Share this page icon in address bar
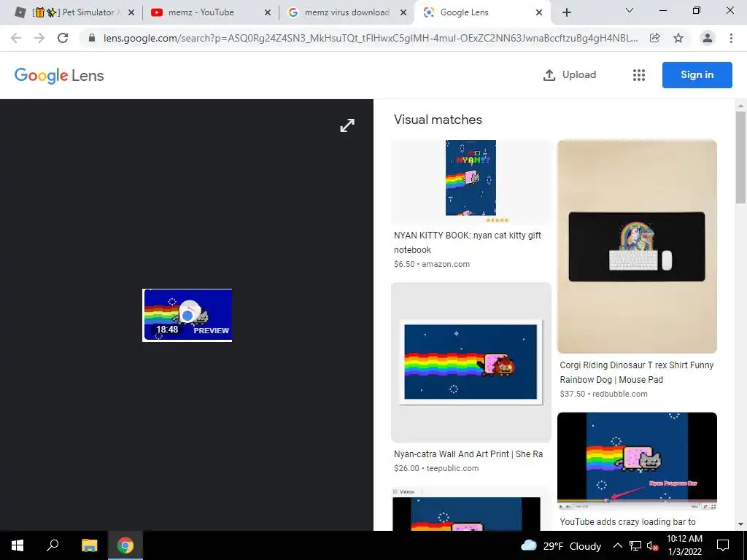This screenshot has width=747, height=560. [655, 38]
